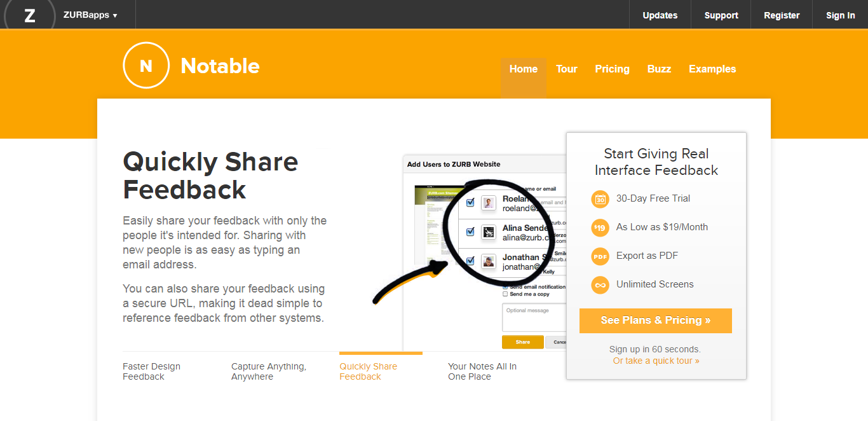Screen dimensions: 868x421
Task: Click the Notable wordmark text
Action: [220, 66]
